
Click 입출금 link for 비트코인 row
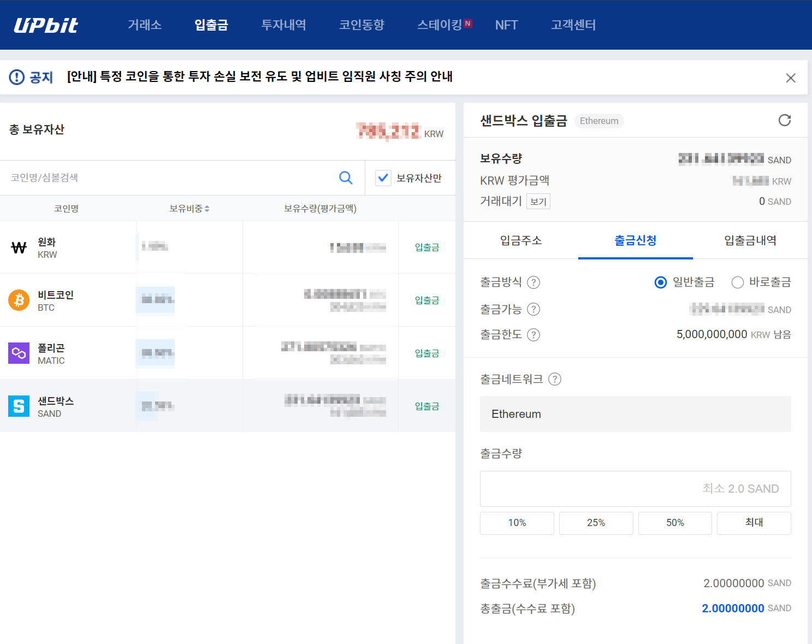point(427,300)
